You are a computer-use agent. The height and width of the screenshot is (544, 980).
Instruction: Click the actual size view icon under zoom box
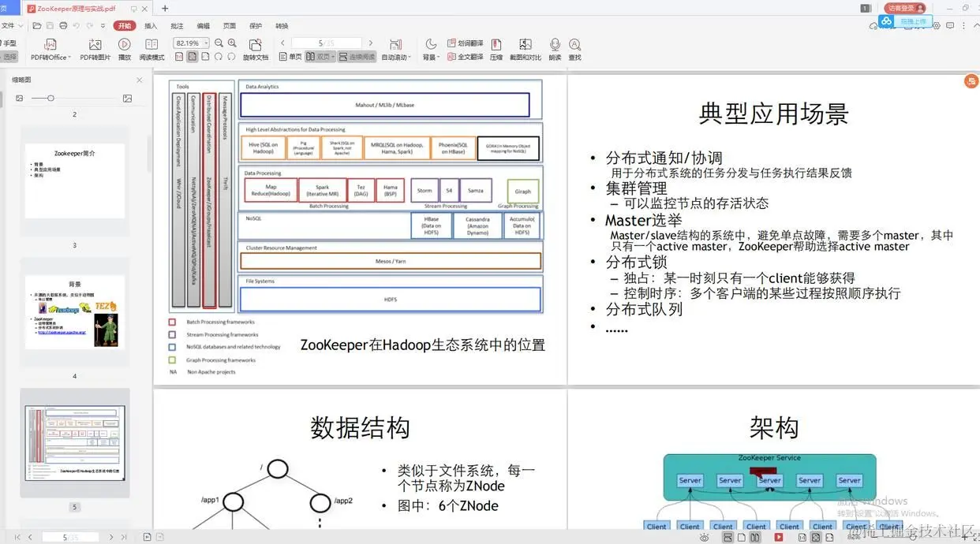pos(179,57)
